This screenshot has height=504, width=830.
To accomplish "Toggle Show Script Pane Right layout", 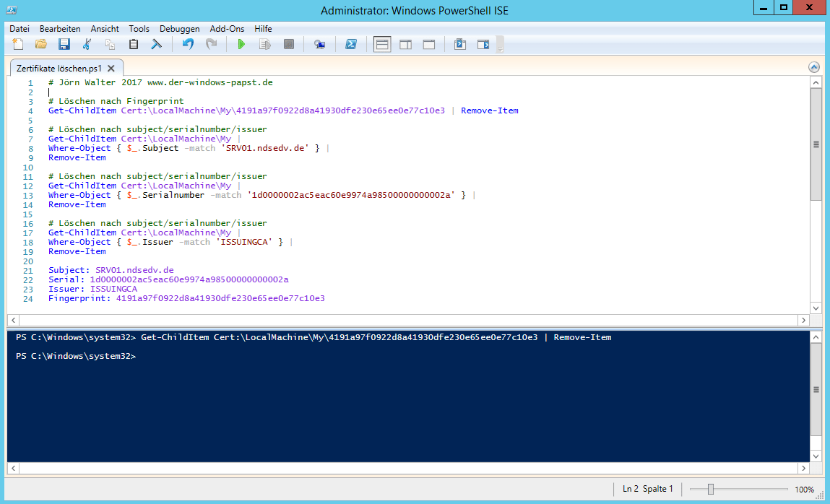I will tap(405, 44).
